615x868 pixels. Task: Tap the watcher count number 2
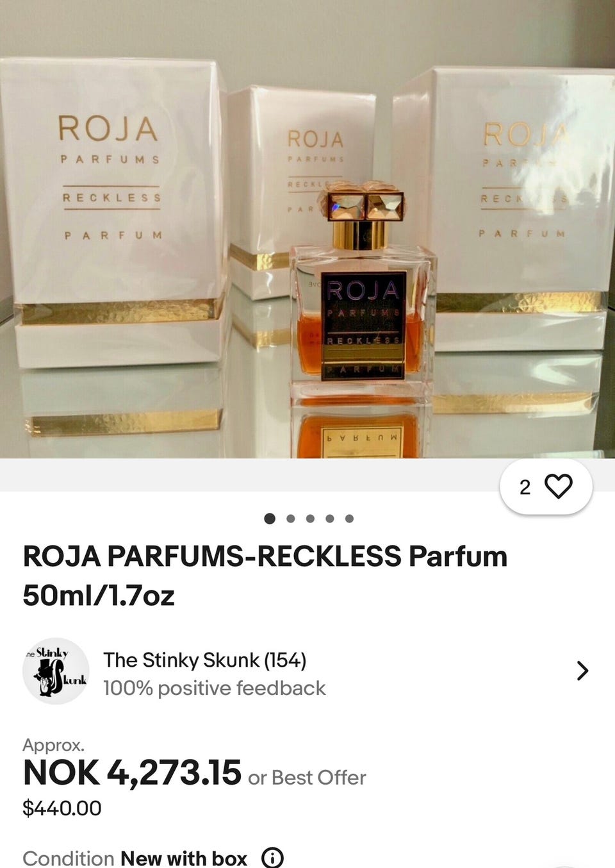coord(525,487)
